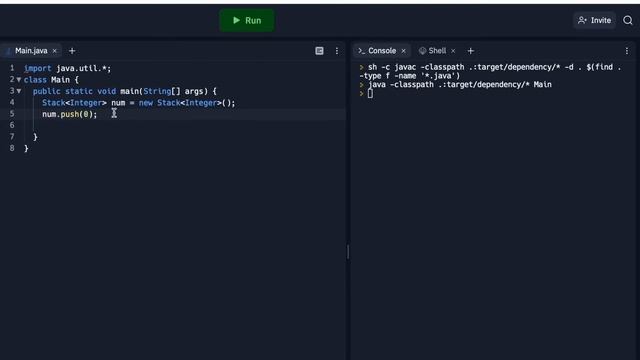Click the console prompt cursor
Image resolution: width=640 pixels, height=360 pixels.
[x=370, y=94]
